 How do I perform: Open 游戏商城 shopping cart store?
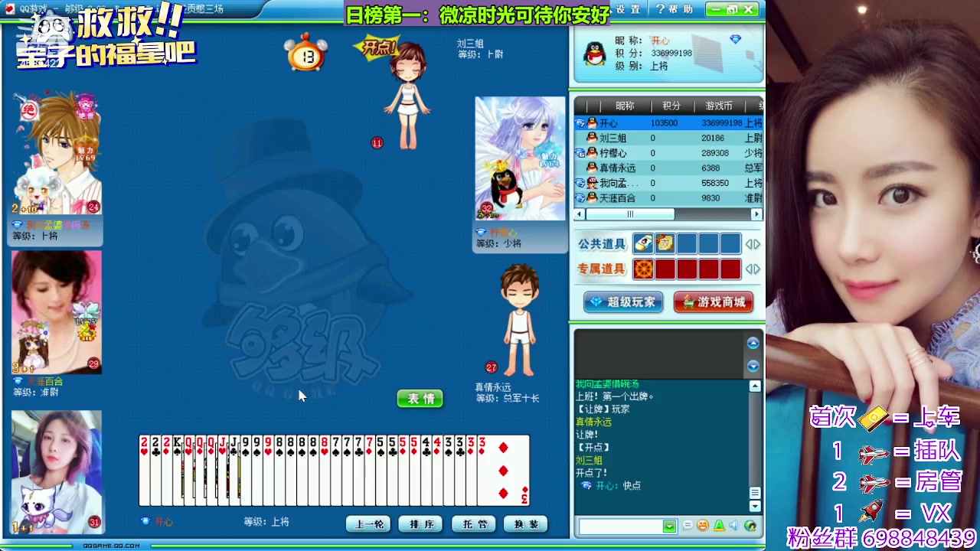(714, 302)
